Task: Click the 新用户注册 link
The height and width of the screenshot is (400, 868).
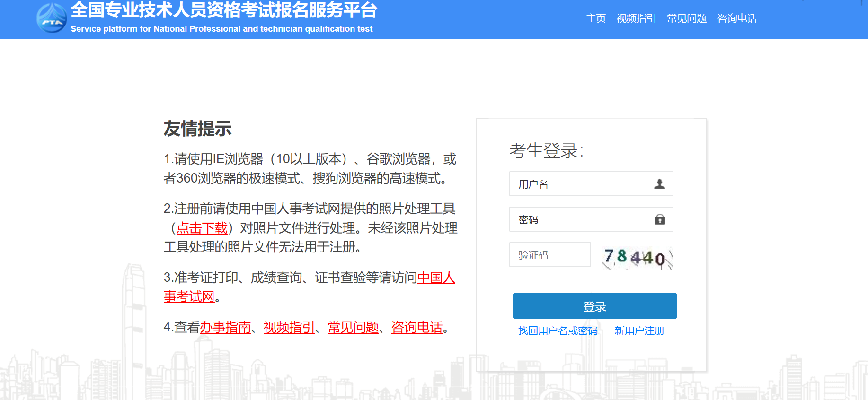Action: [639, 331]
